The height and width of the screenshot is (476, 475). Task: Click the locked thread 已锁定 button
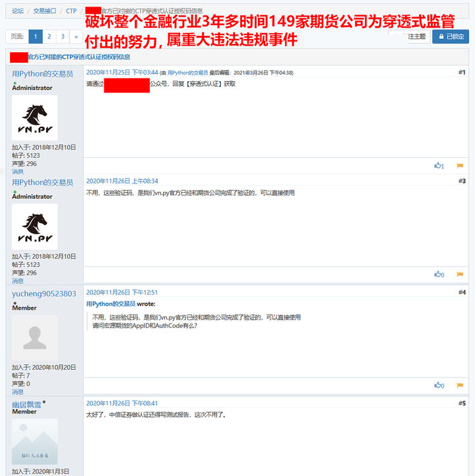click(451, 36)
